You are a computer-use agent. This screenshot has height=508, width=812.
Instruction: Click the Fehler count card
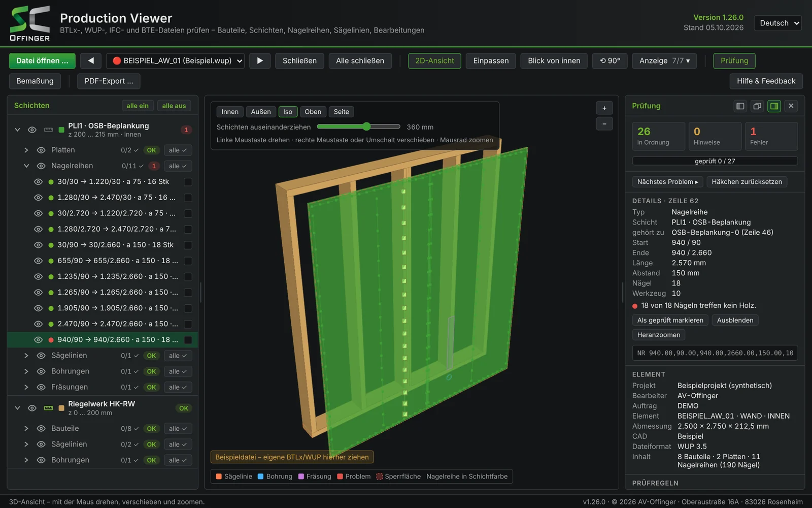(771, 136)
